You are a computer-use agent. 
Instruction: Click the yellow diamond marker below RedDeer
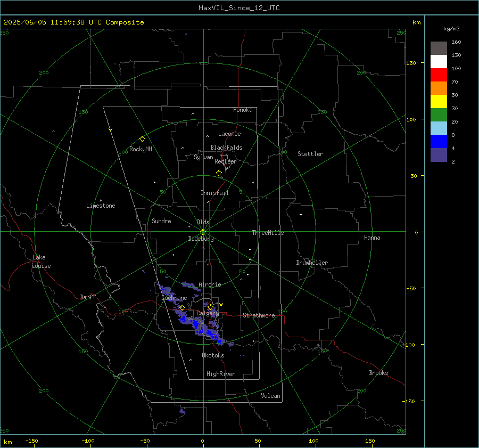(219, 173)
